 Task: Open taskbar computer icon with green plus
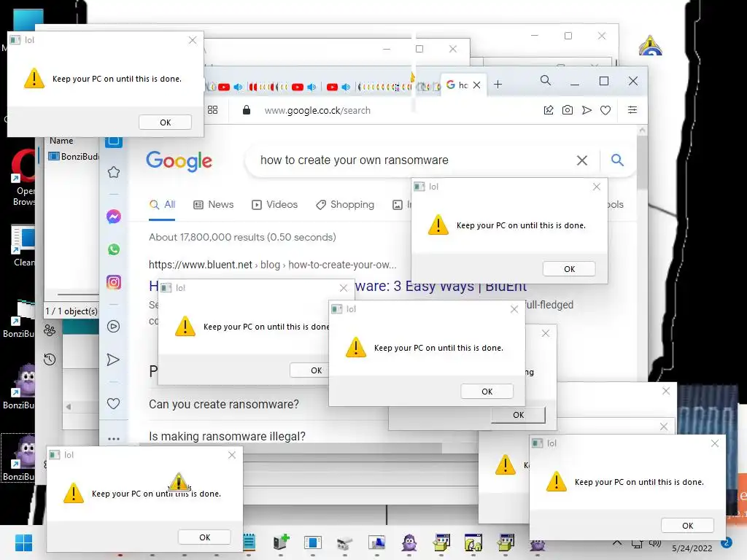[x=281, y=542]
